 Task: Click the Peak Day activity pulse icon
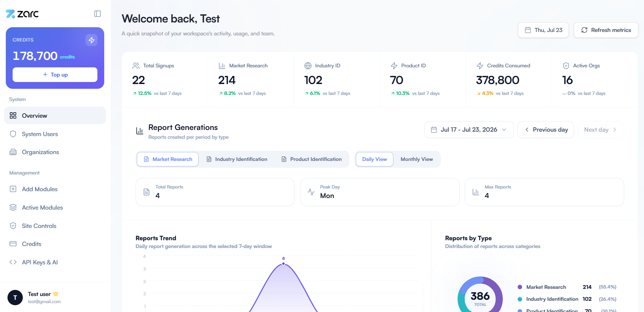pyautogui.click(x=311, y=192)
